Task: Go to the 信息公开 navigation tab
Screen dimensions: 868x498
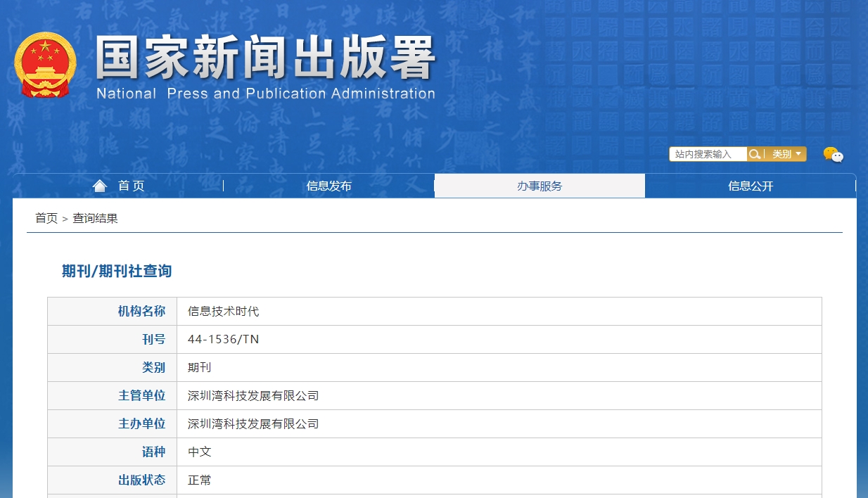Action: point(751,186)
